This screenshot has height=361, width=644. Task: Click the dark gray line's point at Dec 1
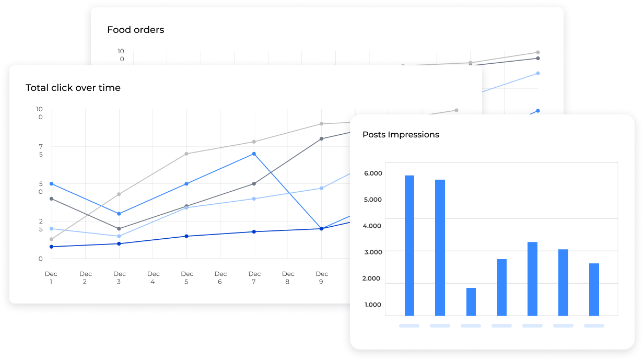click(51, 199)
